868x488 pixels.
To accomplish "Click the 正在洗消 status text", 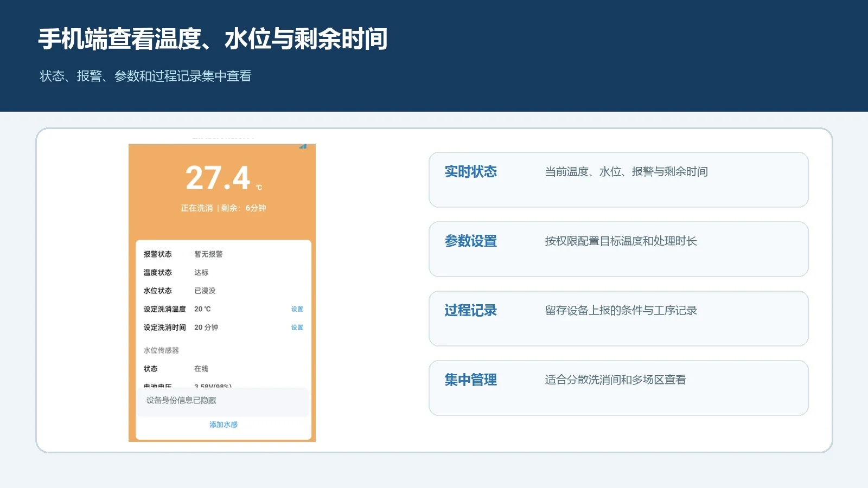I will point(196,208).
